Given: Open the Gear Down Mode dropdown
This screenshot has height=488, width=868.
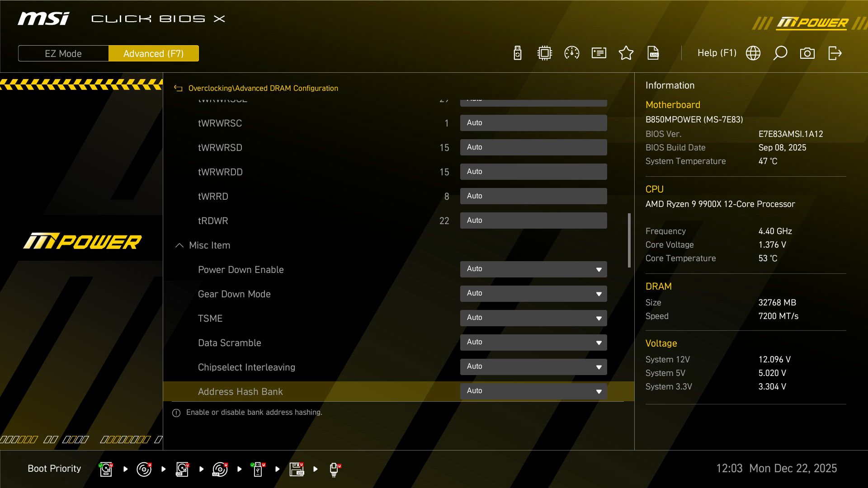Looking at the screenshot, I should pos(533,293).
